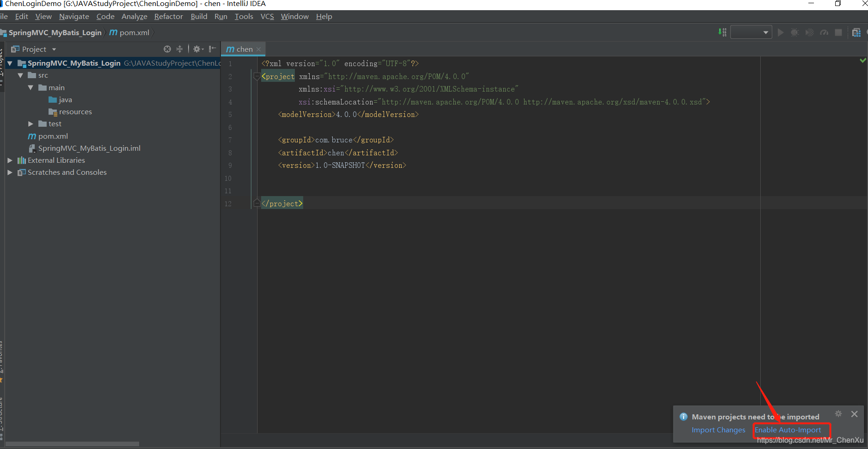This screenshot has width=868, height=449.
Task: Open the Run menu
Action: 221,17
